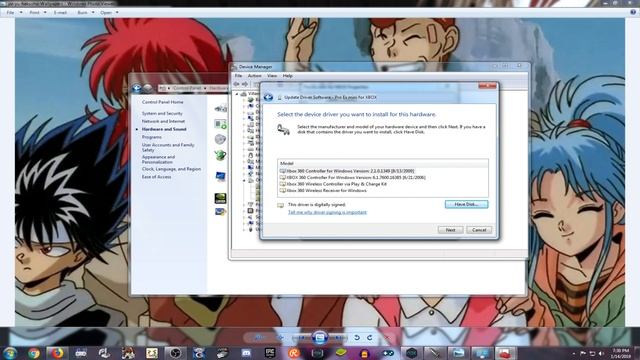Image resolution: width=640 pixels, height=360 pixels.
Task: Open Ease of Access in Control Panel
Action: (156, 177)
